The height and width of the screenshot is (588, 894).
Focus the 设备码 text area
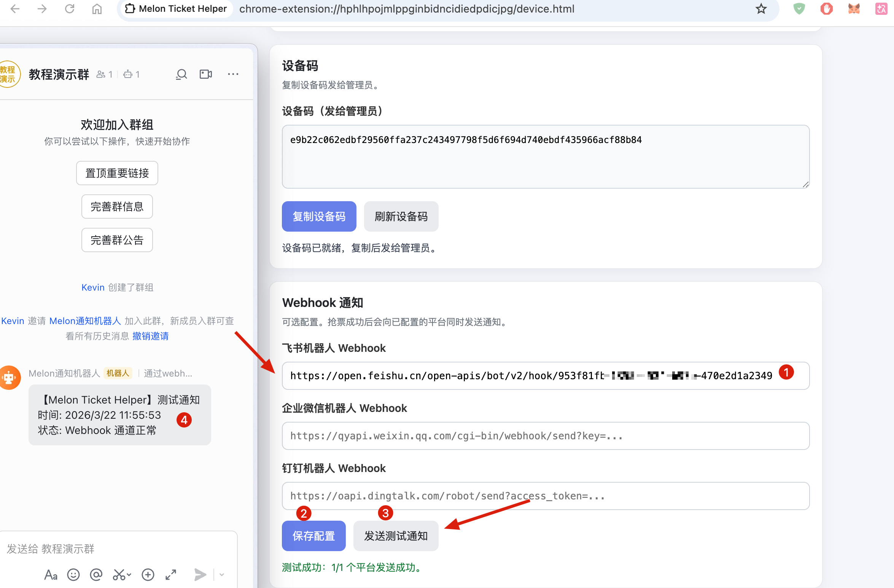(546, 157)
